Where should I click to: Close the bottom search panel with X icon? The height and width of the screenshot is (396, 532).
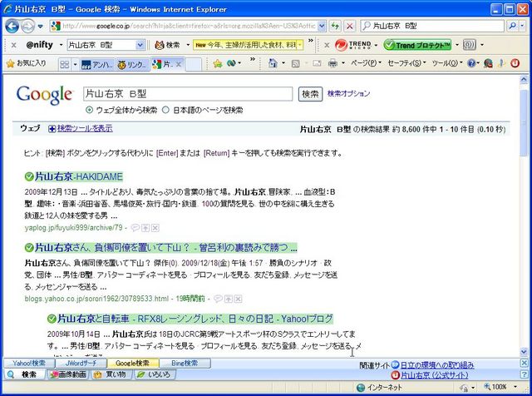(x=525, y=363)
